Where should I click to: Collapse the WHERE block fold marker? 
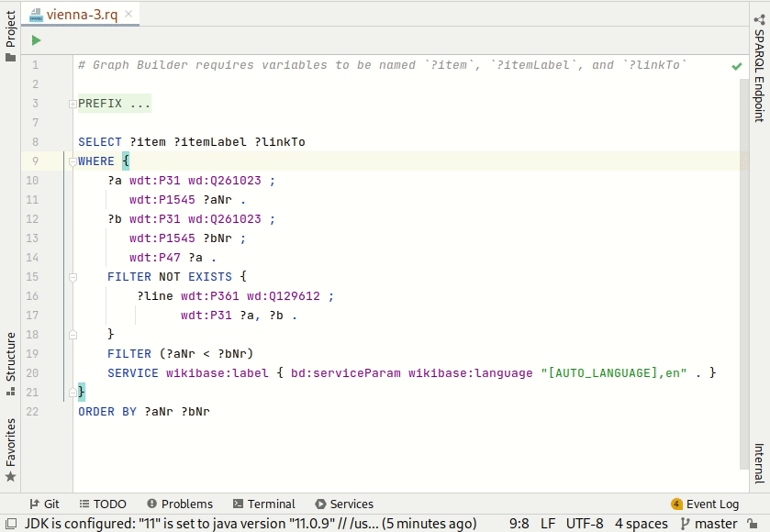[73, 161]
